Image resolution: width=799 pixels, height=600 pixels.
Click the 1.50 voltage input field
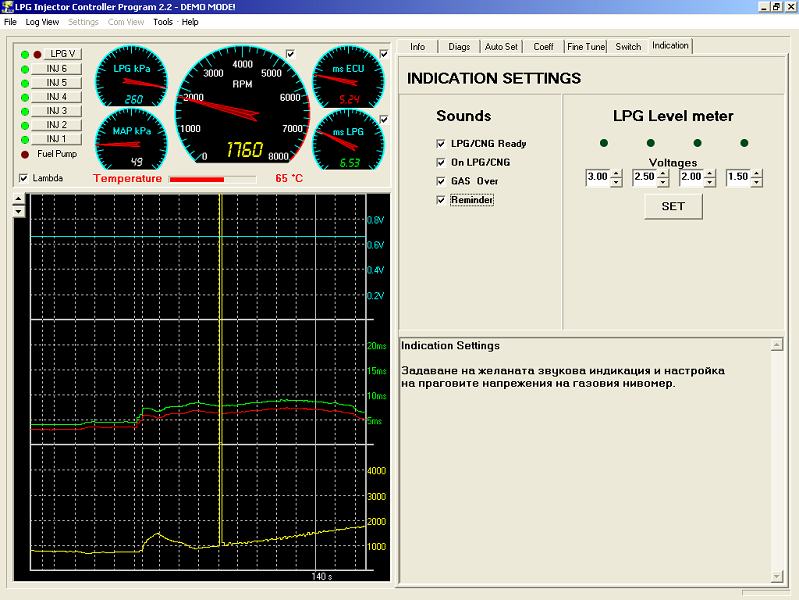738,177
